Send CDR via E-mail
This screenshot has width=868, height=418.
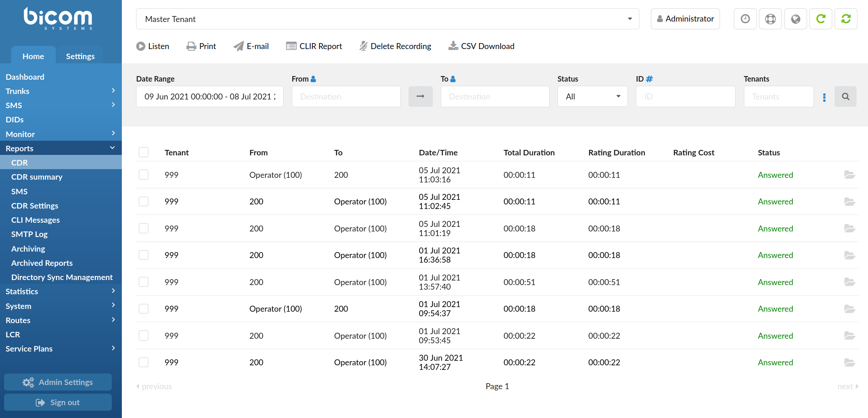pyautogui.click(x=251, y=46)
